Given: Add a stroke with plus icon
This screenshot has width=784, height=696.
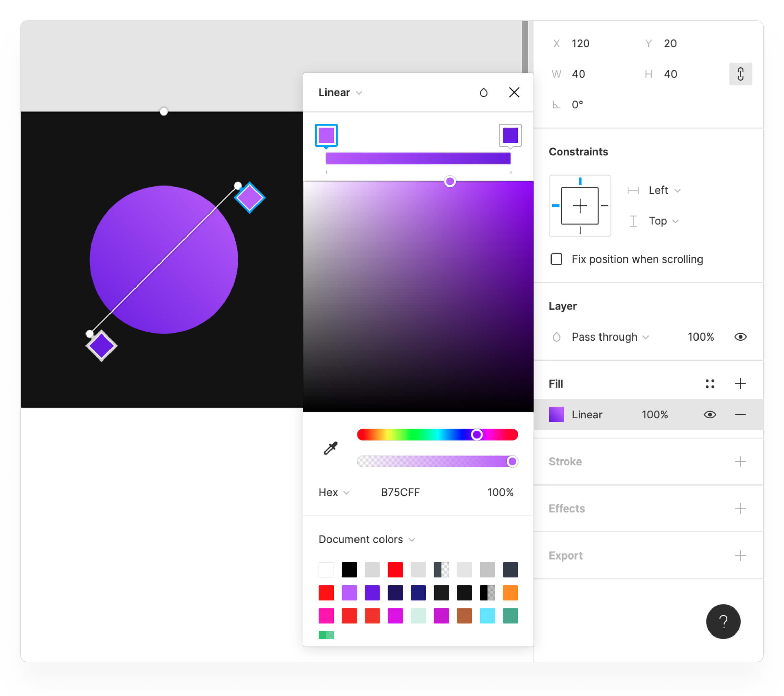Looking at the screenshot, I should pyautogui.click(x=740, y=461).
